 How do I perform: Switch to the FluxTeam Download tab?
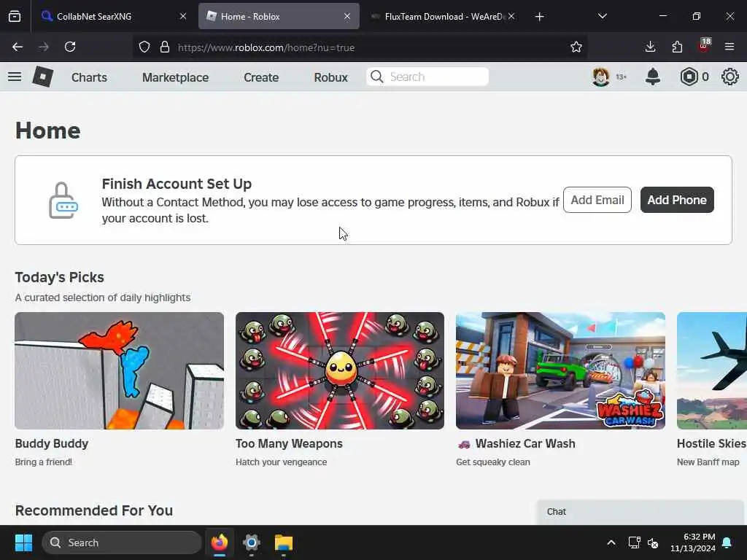[x=444, y=16]
